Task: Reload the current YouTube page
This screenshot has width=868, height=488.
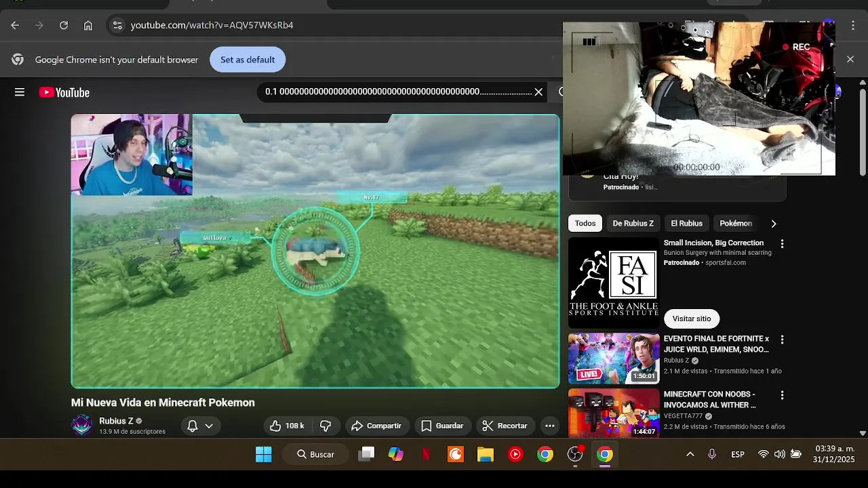Action: pyautogui.click(x=64, y=25)
